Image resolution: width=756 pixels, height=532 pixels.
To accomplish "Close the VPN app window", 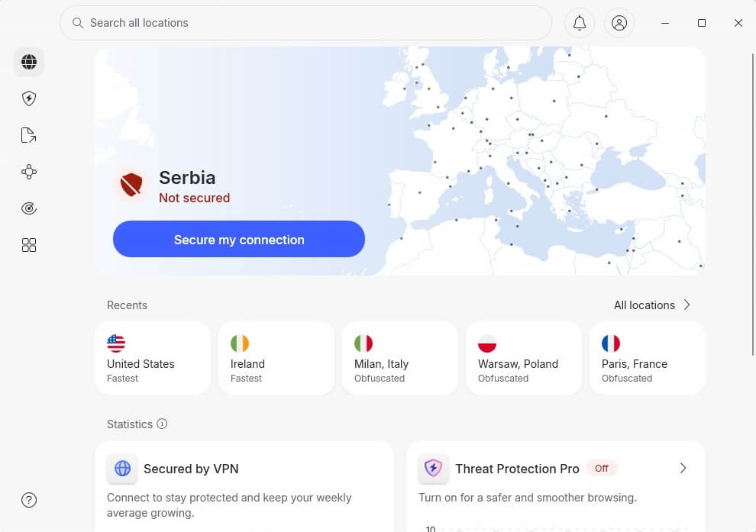I will (738, 23).
